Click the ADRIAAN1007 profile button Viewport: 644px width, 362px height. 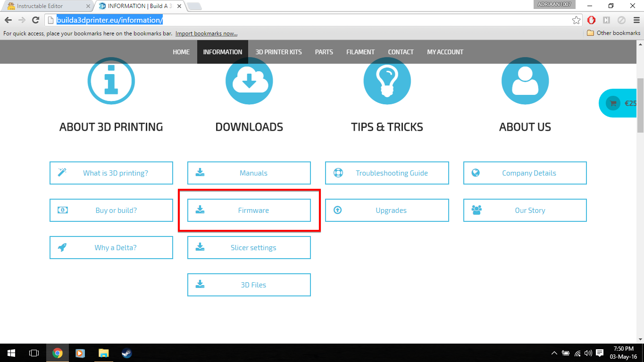tap(554, 4)
